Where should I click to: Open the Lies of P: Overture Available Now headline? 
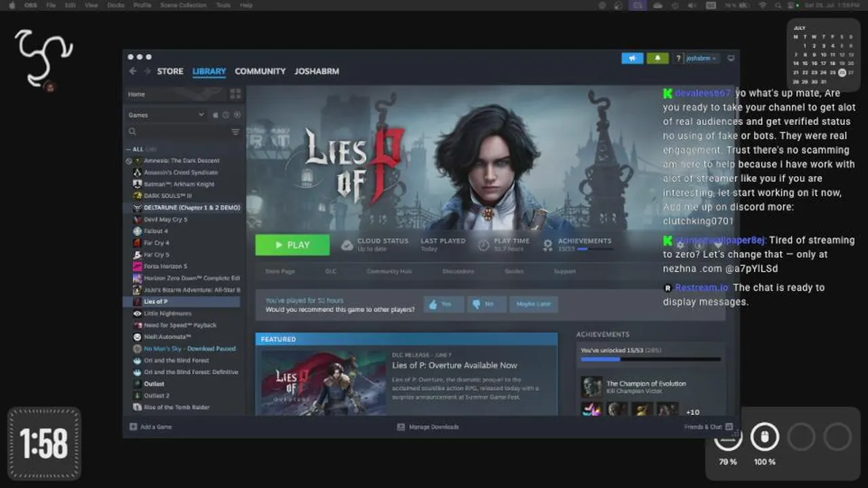coord(454,365)
